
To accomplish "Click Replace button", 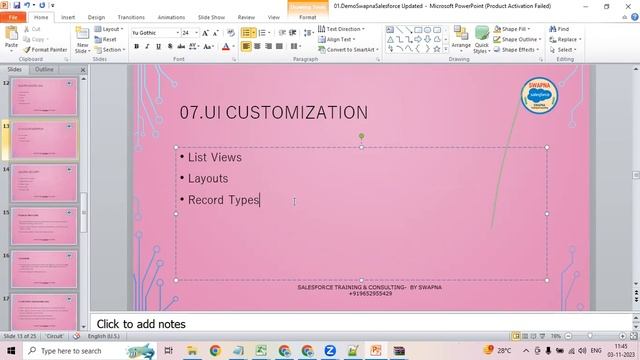I will (565, 39).
